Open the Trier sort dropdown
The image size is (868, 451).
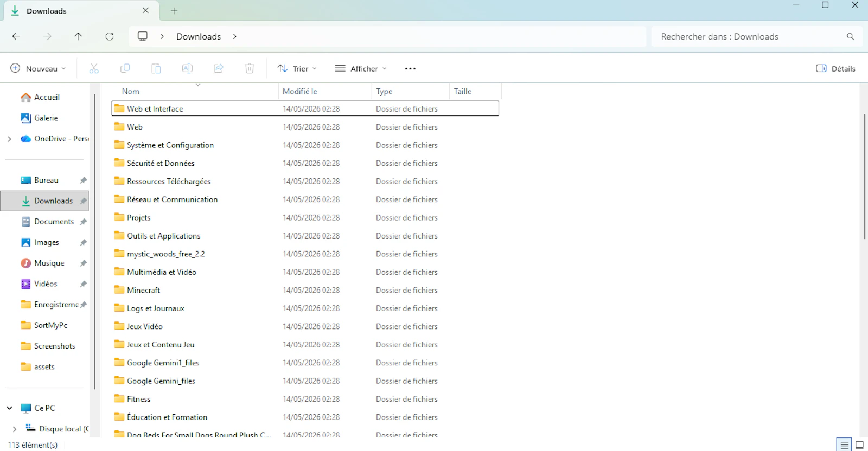297,68
